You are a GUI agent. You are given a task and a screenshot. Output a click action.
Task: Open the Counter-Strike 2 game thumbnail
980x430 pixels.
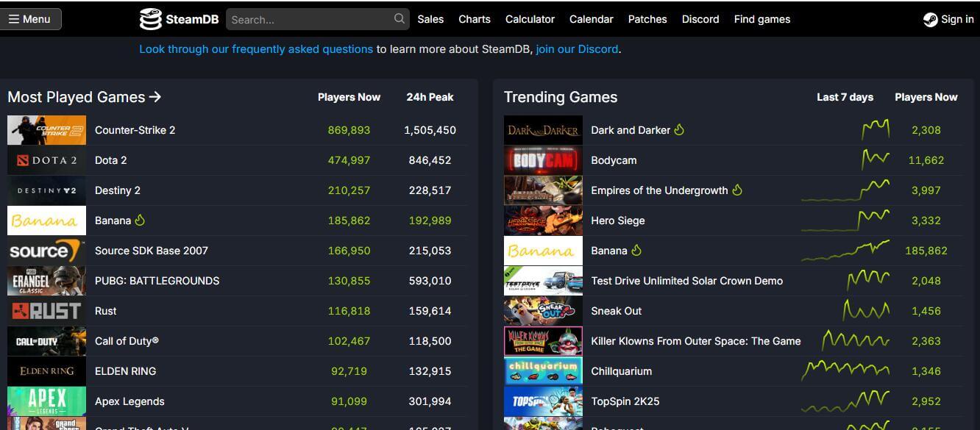tap(46, 130)
